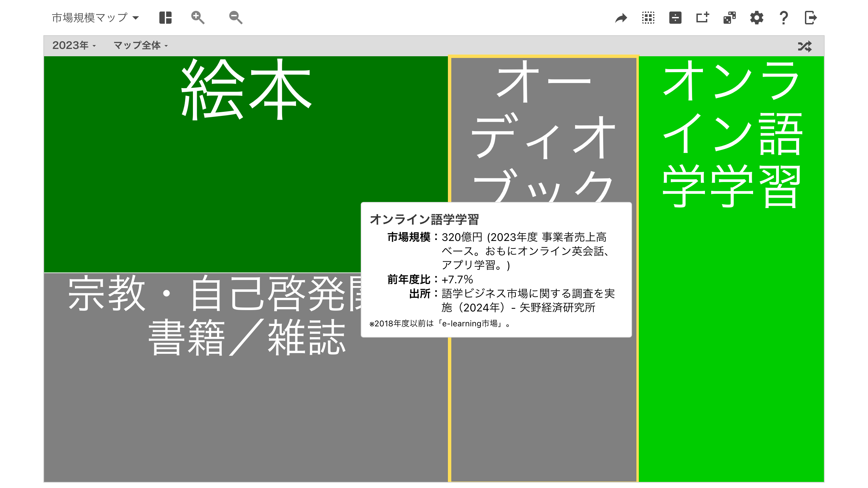Click the dice random icon

(x=730, y=18)
